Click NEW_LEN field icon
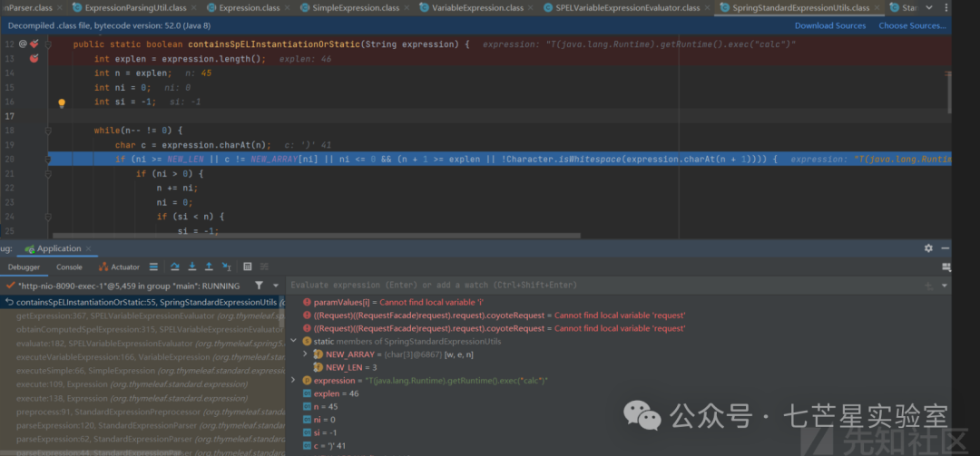The image size is (980, 456). pos(318,367)
